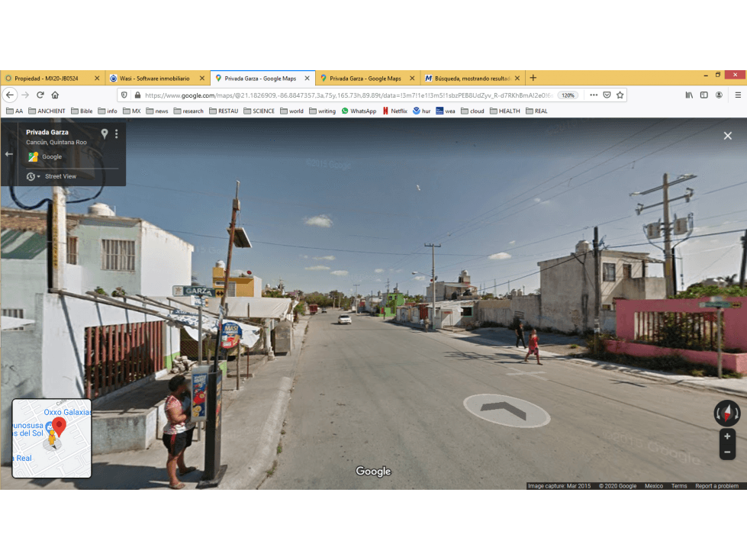Open the wea bookmark
Screen dimensions: 747x560
click(x=446, y=111)
